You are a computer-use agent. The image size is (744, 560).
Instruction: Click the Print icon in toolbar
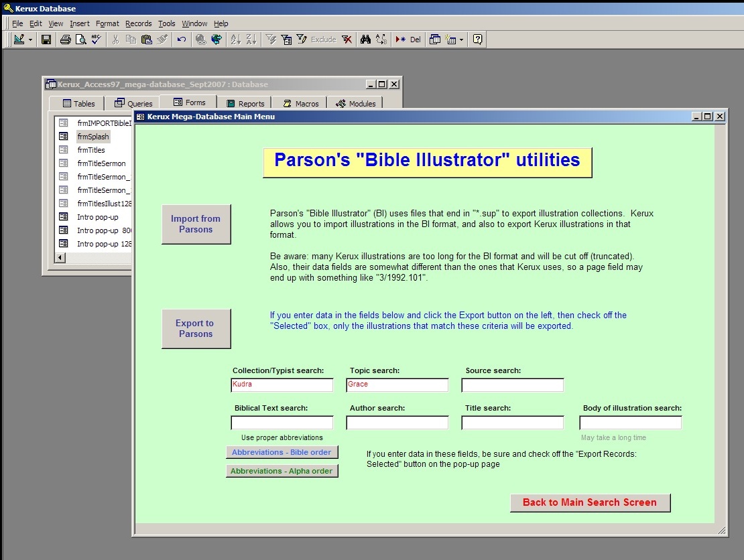(66, 40)
